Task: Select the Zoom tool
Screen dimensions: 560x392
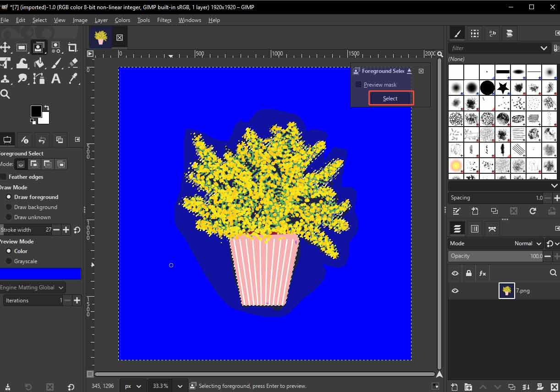Action: pos(6,94)
